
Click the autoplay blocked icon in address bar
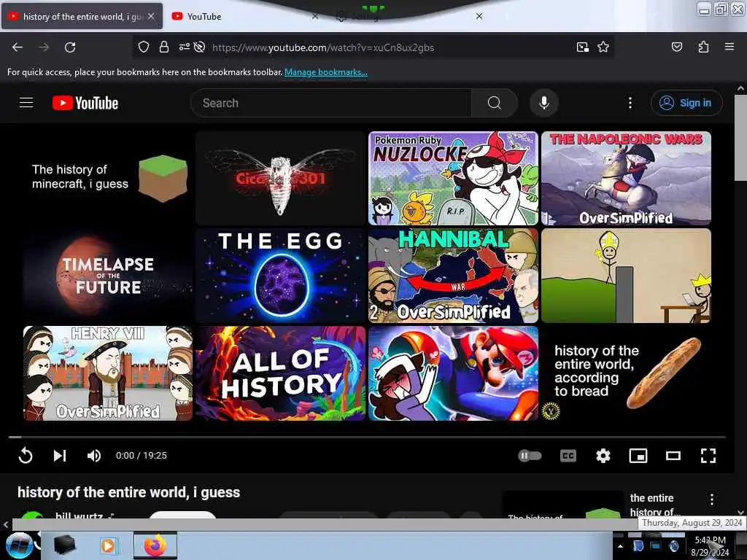200,47
